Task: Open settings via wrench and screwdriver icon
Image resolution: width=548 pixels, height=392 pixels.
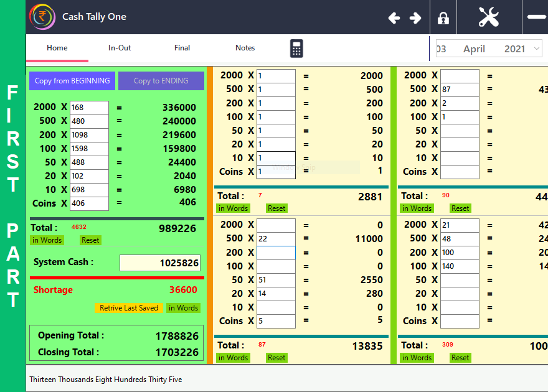Action: (x=489, y=17)
